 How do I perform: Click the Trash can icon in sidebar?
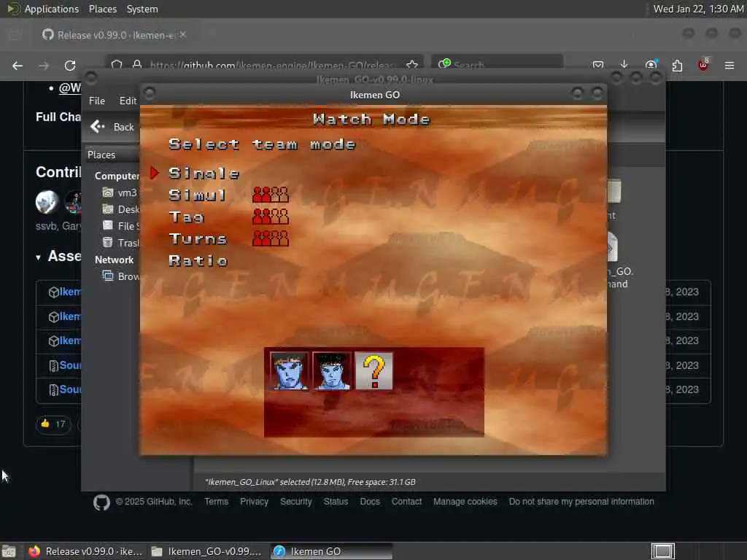tap(108, 242)
